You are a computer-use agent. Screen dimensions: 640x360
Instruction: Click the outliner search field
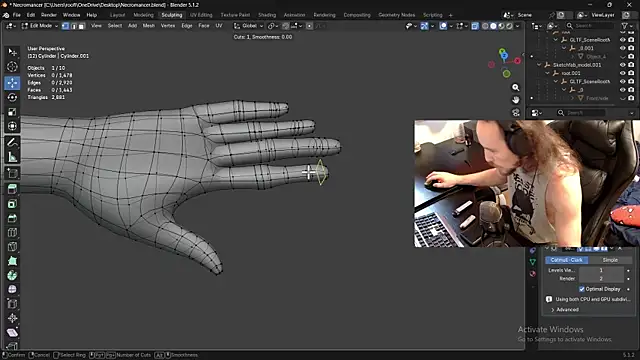pyautogui.click(x=590, y=26)
